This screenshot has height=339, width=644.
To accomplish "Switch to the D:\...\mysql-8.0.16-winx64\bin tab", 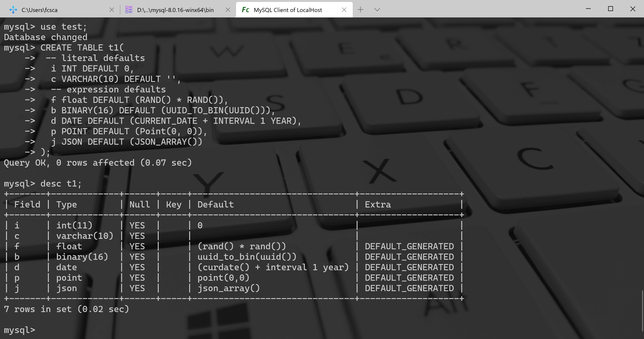I will tap(175, 10).
